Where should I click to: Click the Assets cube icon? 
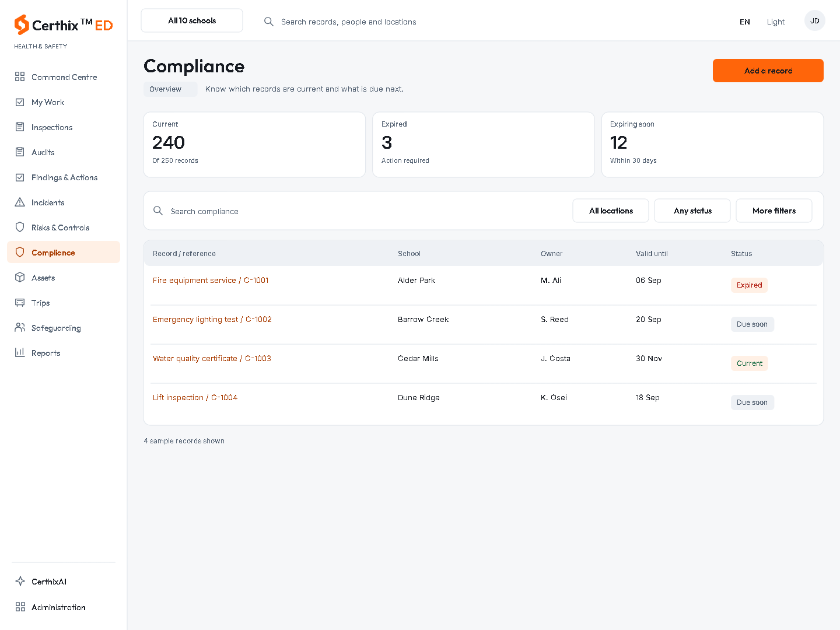coord(20,278)
